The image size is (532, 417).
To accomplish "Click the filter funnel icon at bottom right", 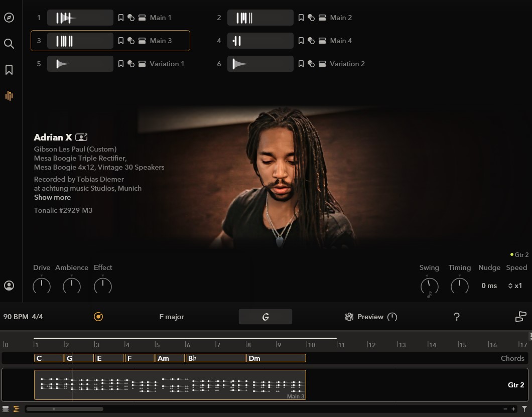I will coord(524,409).
